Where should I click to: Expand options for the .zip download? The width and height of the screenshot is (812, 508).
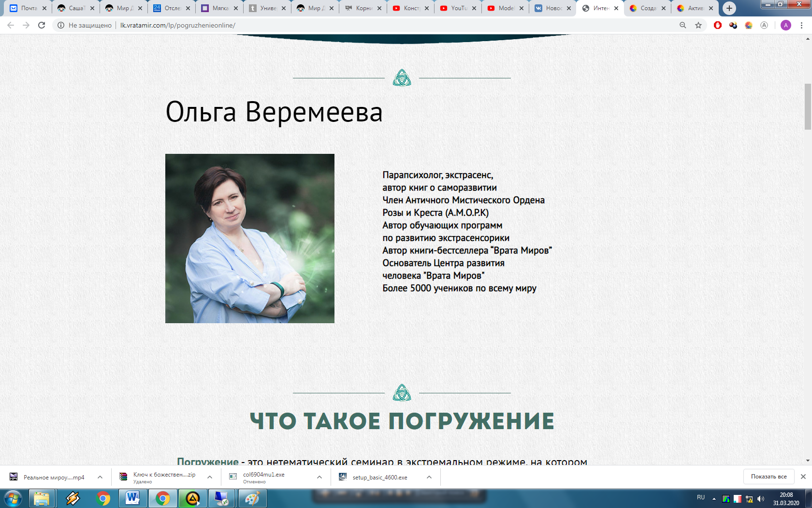tap(210, 477)
